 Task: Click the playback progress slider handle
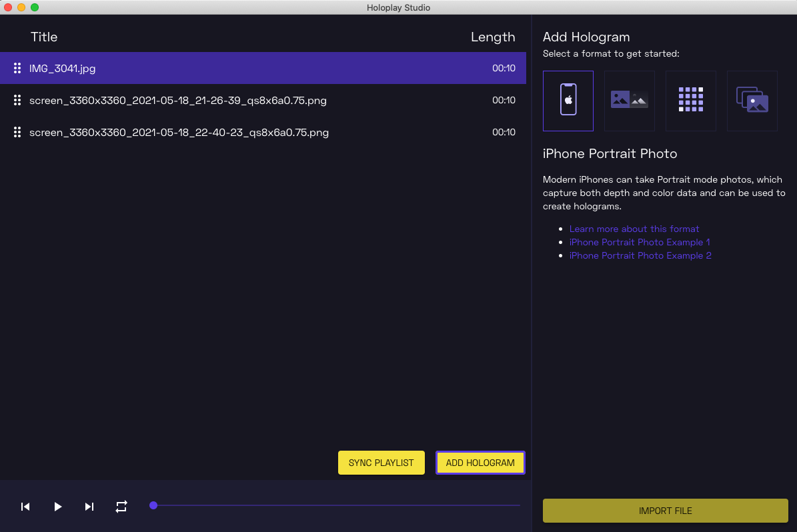click(x=153, y=505)
